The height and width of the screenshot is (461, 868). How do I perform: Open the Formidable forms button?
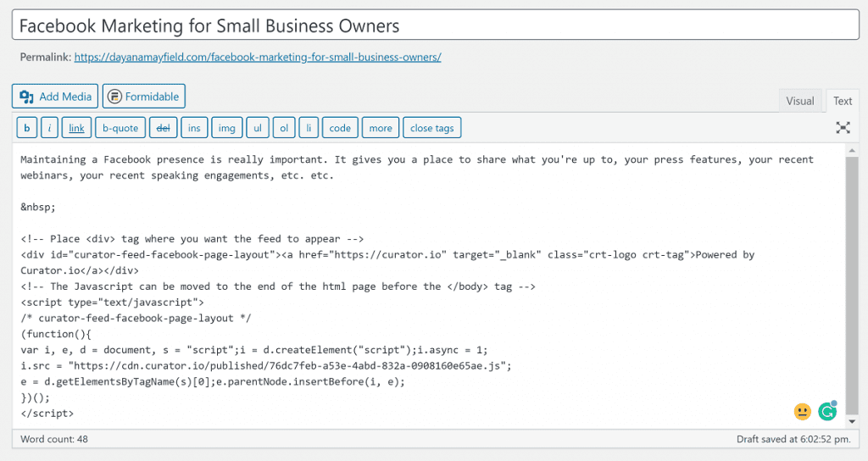[x=144, y=97]
